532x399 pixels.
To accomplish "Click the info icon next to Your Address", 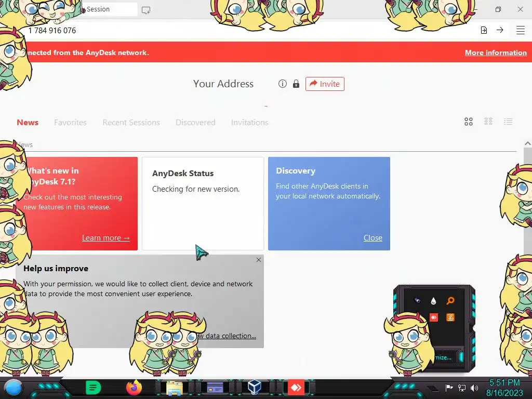I will (282, 84).
